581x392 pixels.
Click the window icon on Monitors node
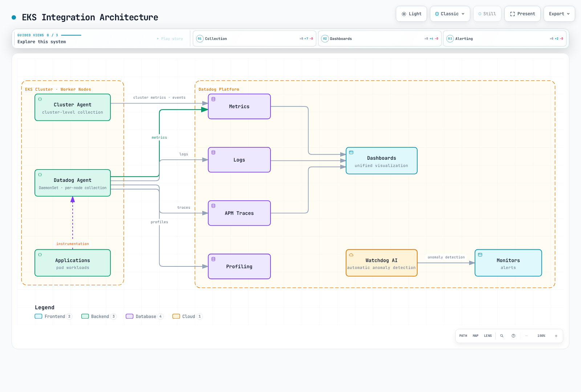click(480, 255)
